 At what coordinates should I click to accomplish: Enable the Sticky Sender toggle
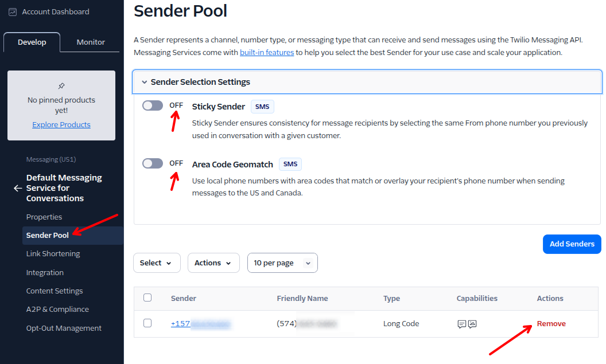tap(152, 105)
